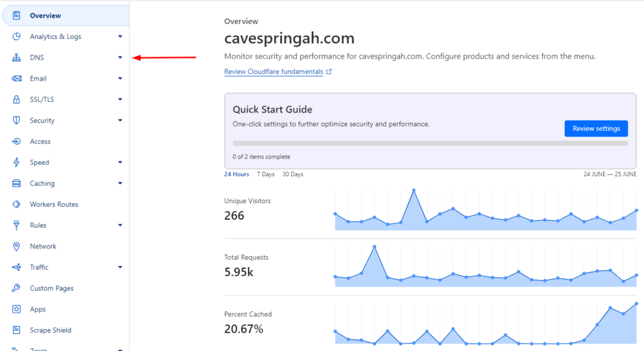Open the Review Cloudflare fundamentals link
Screen dimensions: 644x351
coord(274,72)
